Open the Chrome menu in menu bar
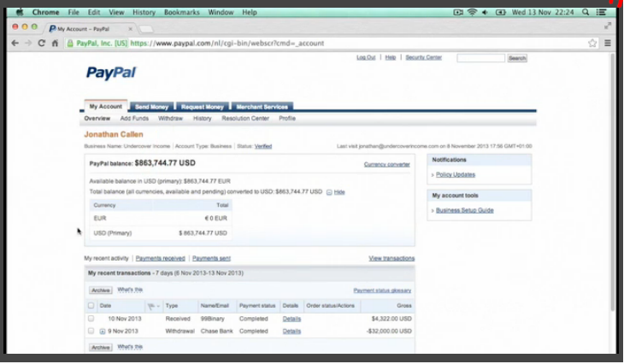This screenshot has height=364, width=624. click(x=45, y=12)
